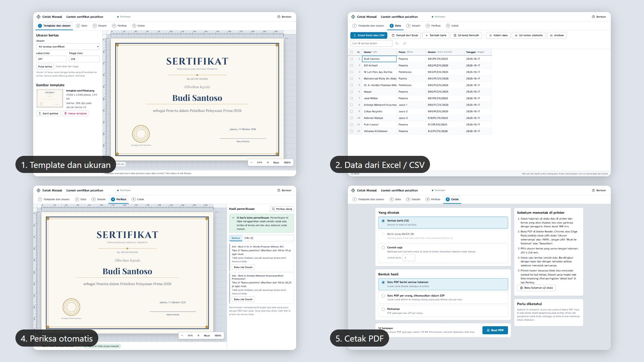This screenshot has width=644, height=362.
Task: Open Template dan ukuran step in the Cetak screen
Action: coord(368,199)
